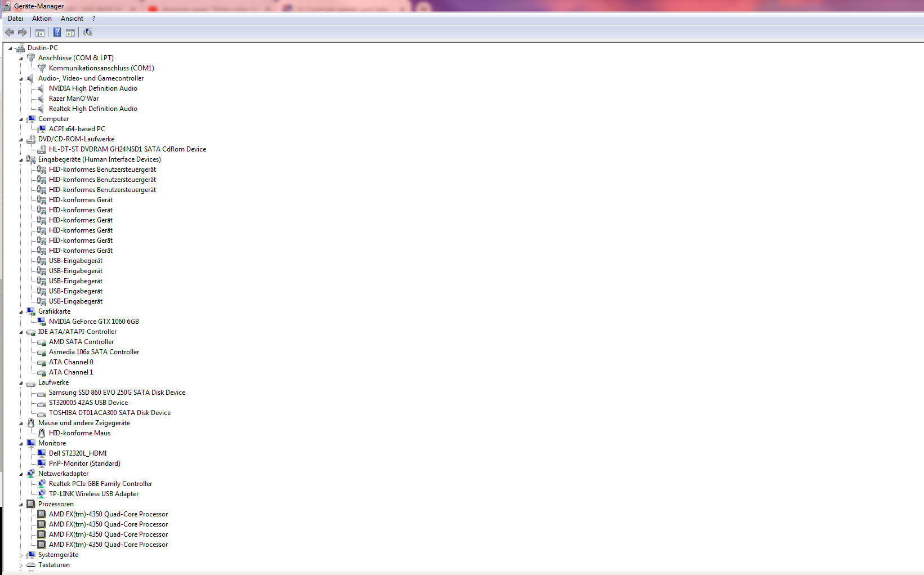The height and width of the screenshot is (575, 924).
Task: Click the Tastaturen keyboard category icon
Action: pyautogui.click(x=31, y=565)
